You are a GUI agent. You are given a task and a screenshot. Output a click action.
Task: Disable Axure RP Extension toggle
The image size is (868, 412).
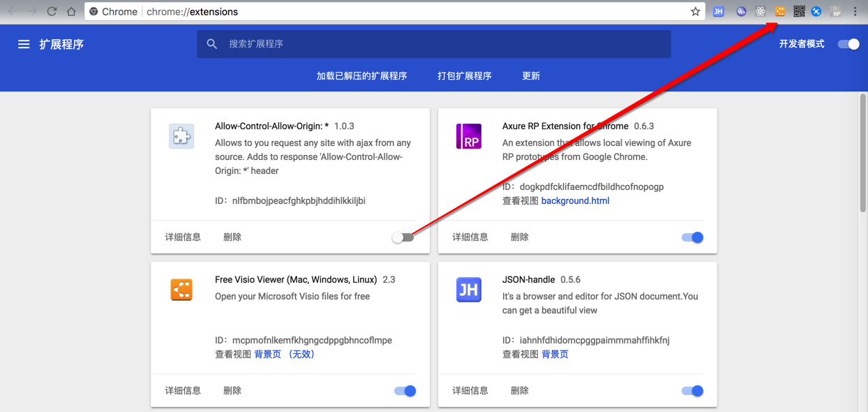(692, 237)
